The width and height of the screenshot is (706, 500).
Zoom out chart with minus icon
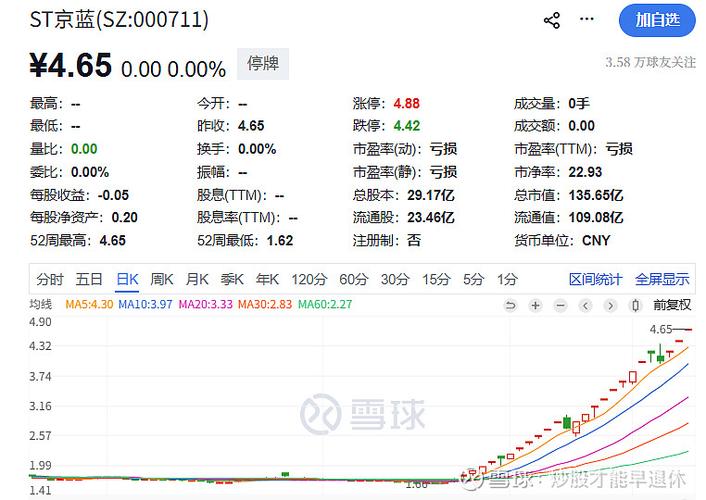pos(561,306)
